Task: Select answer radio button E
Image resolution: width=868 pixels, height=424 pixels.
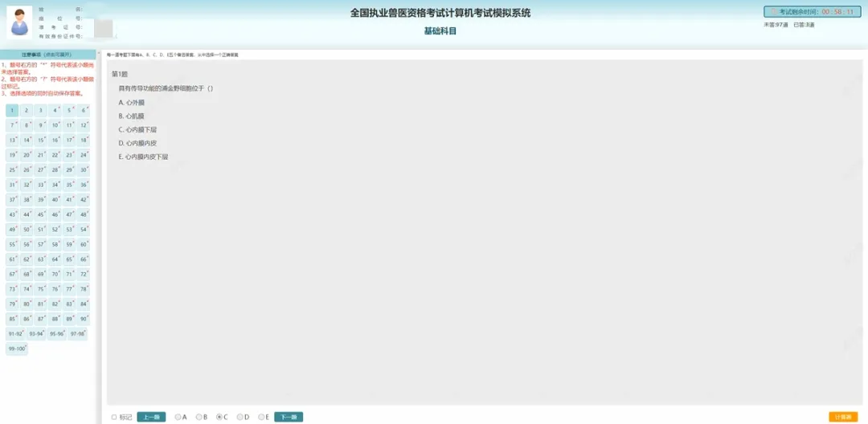Action: [x=260, y=417]
